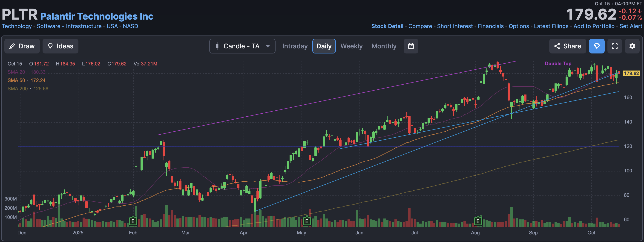644x242 pixels.
Task: Click the lightbulb icon in Ideas button
Action: 50,46
